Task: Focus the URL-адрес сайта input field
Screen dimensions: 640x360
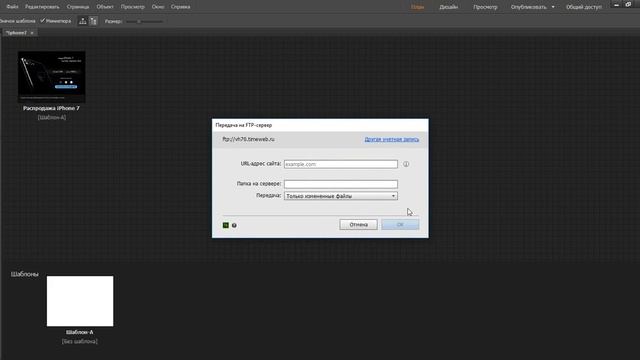Action: click(x=341, y=164)
